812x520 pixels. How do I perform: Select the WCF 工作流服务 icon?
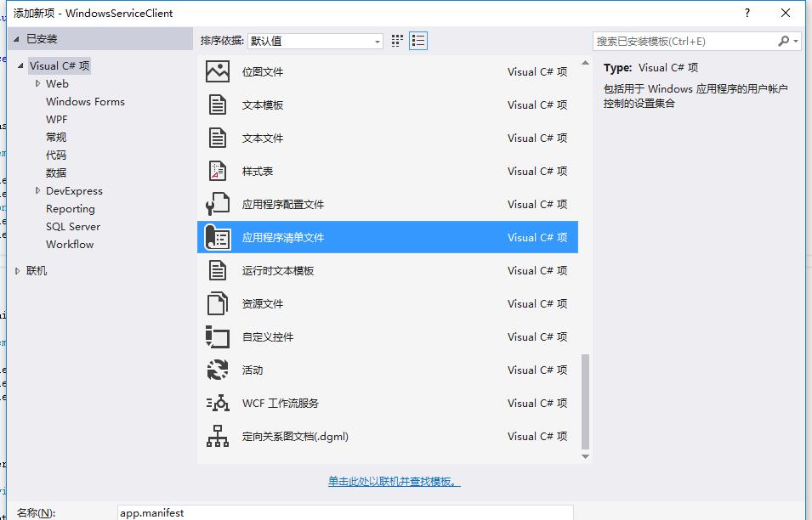pyautogui.click(x=218, y=404)
